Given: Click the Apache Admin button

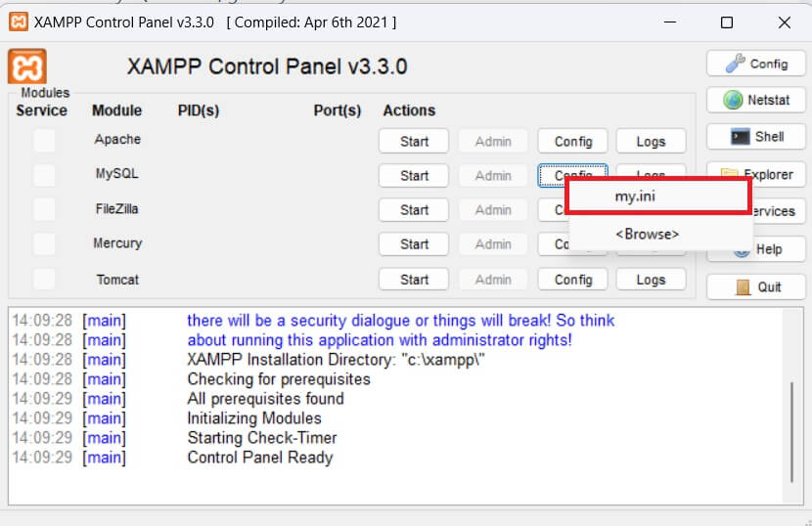Looking at the screenshot, I should [x=493, y=141].
